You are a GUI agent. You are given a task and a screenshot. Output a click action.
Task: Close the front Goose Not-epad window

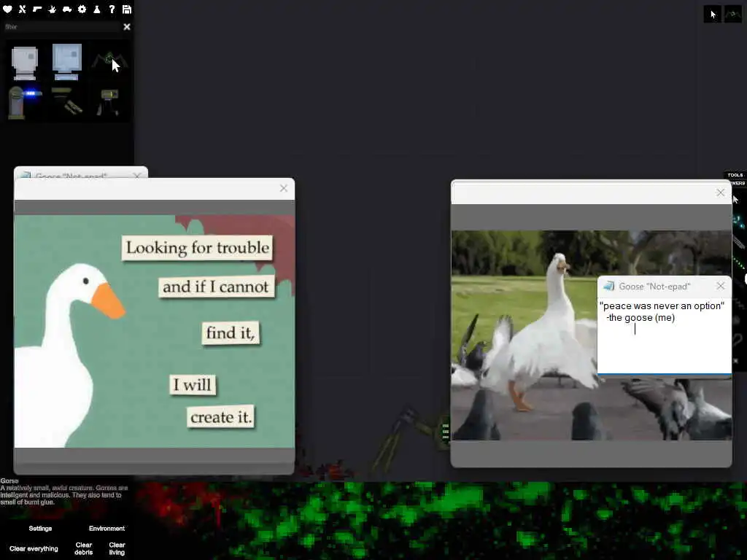point(720,286)
